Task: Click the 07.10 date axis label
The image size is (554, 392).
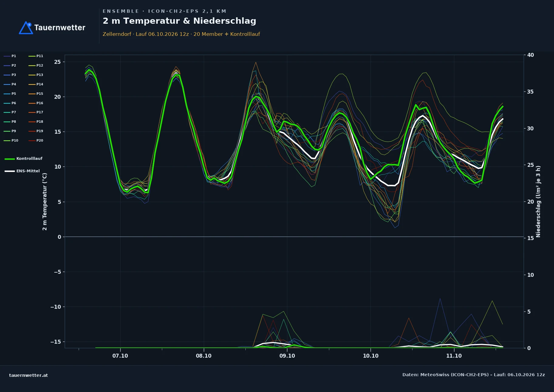Action: (x=120, y=356)
